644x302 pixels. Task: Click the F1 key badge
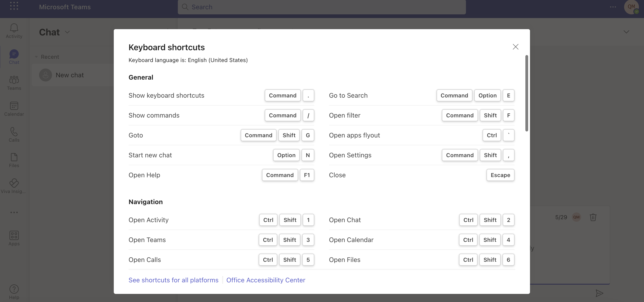307,175
